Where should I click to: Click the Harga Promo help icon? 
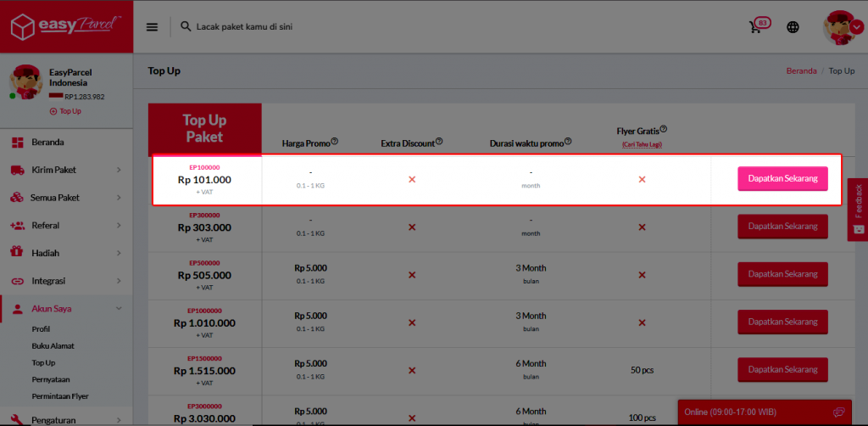(335, 142)
